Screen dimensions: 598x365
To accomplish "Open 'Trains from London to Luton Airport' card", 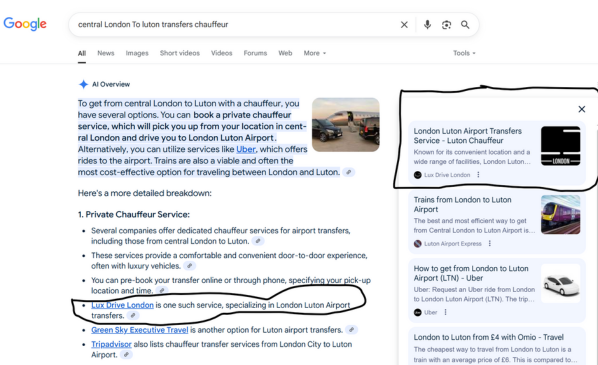I will coord(497,222).
